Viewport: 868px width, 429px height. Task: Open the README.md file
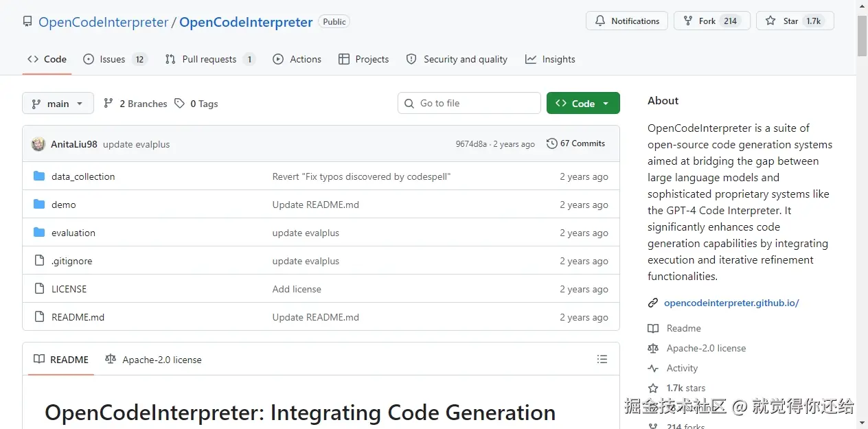click(78, 317)
